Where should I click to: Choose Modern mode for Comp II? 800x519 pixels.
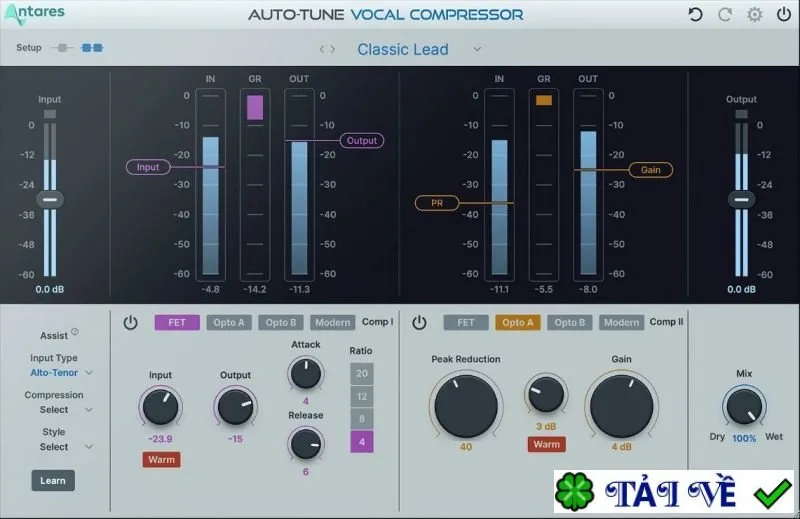tap(621, 323)
